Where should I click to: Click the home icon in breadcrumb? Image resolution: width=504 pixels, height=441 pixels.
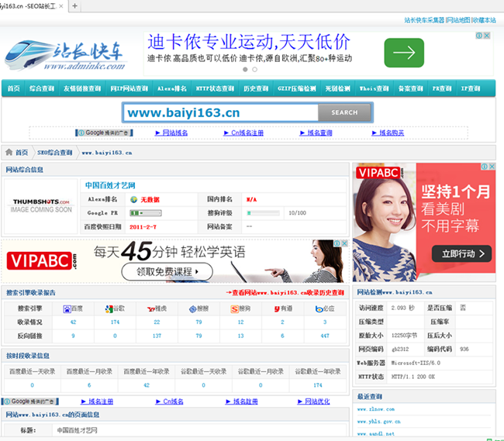point(9,153)
